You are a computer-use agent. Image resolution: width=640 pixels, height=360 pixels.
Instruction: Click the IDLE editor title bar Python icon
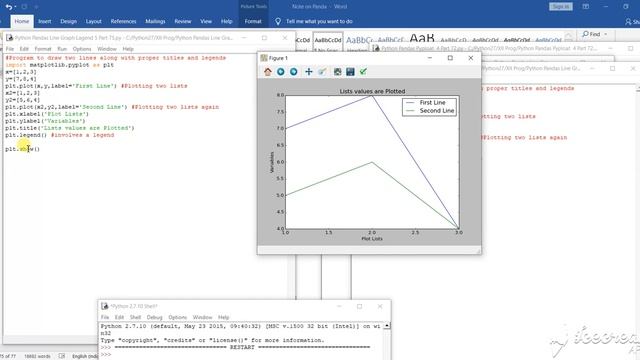point(9,38)
